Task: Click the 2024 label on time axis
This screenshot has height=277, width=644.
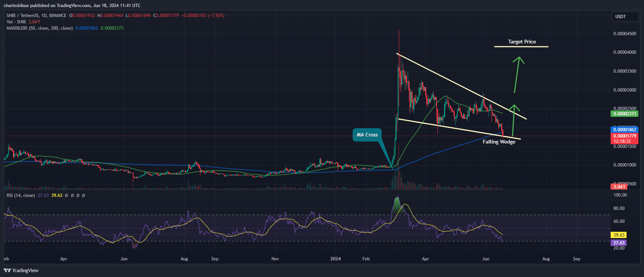Action: click(x=335, y=259)
